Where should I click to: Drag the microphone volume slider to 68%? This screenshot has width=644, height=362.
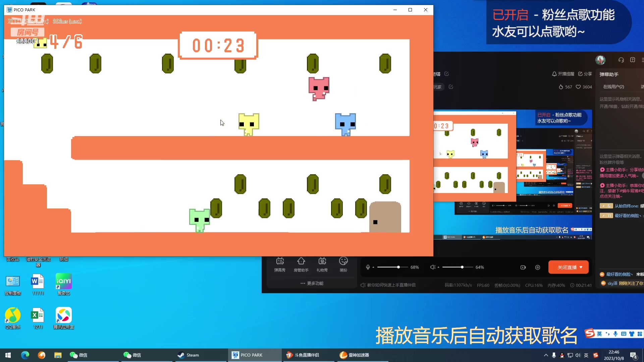pyautogui.click(x=397, y=267)
